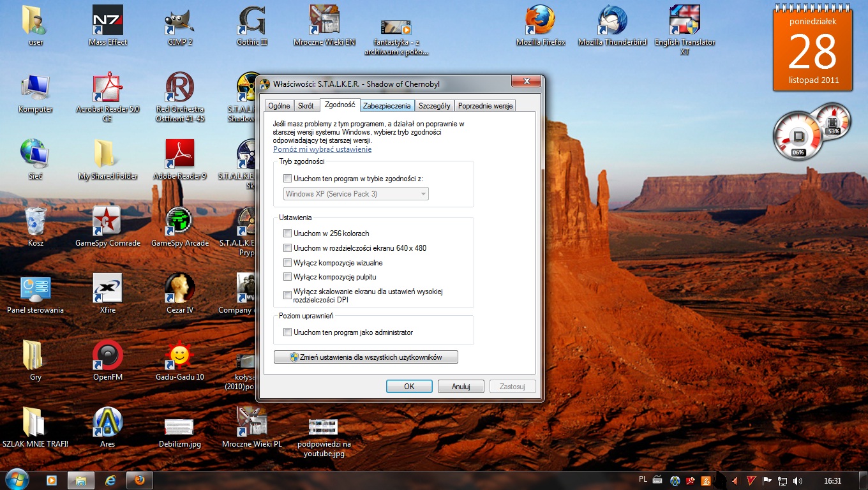
Task: Switch to the Ogólne tab
Action: pyautogui.click(x=279, y=106)
